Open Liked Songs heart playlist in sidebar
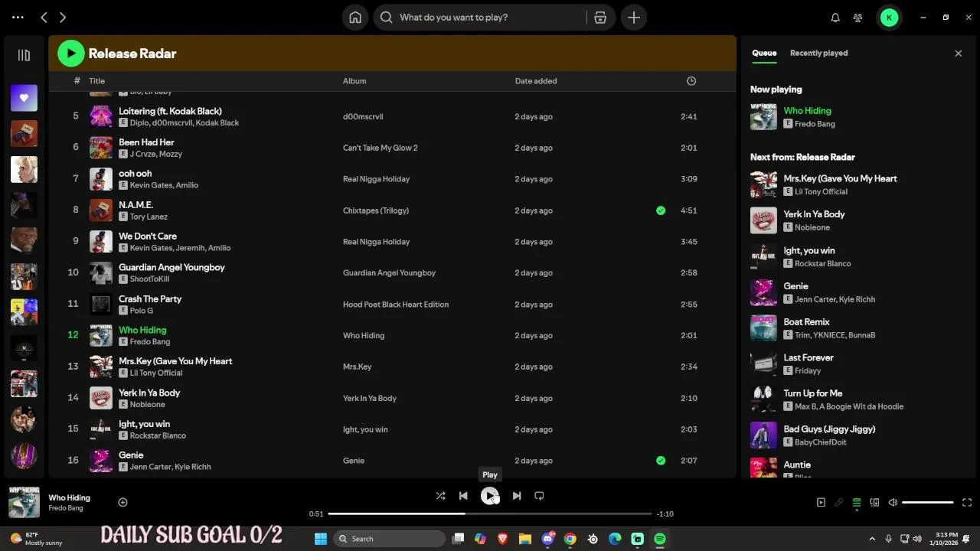Image resolution: width=980 pixels, height=551 pixels. pyautogui.click(x=24, y=98)
